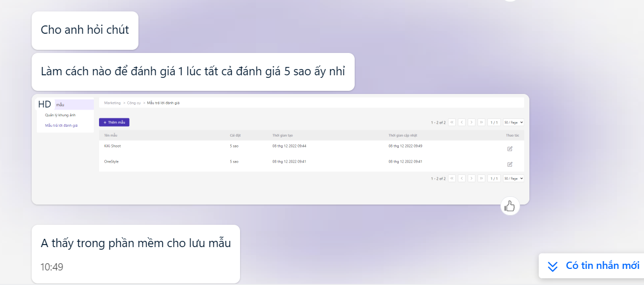This screenshot has width=644, height=285.
Task: Select the message about 'đánh giá 5 sao'
Action: click(193, 72)
